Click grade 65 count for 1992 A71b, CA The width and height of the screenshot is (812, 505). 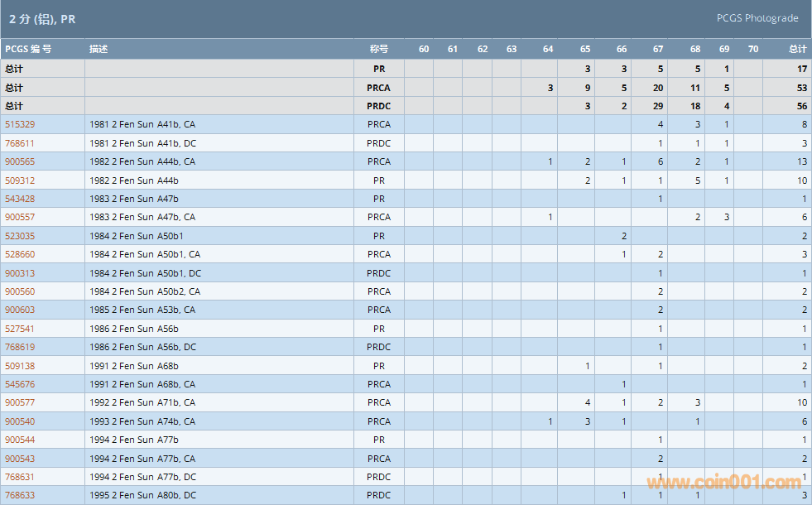click(x=587, y=402)
